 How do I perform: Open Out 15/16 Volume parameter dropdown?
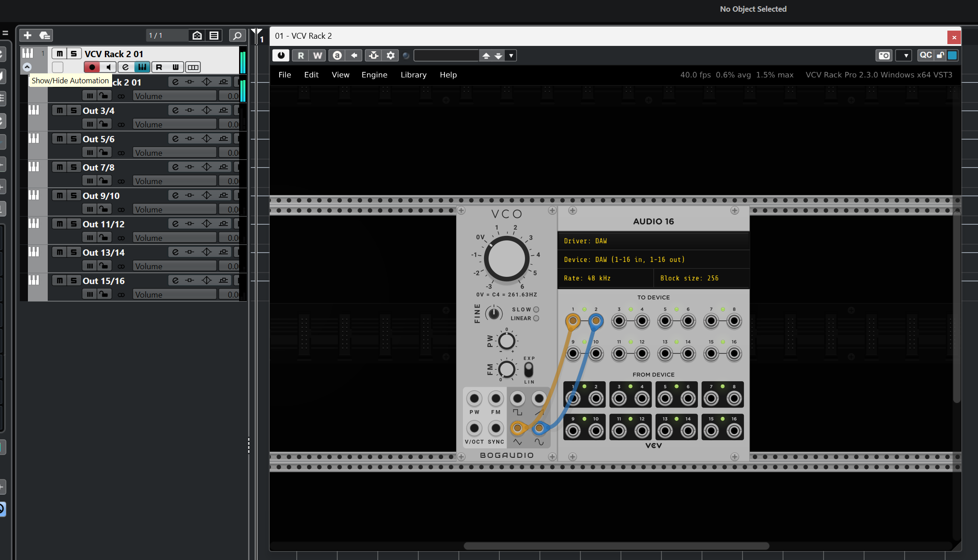[174, 294]
